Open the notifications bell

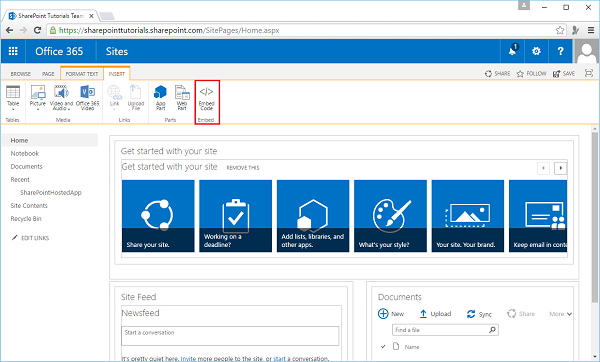(513, 51)
